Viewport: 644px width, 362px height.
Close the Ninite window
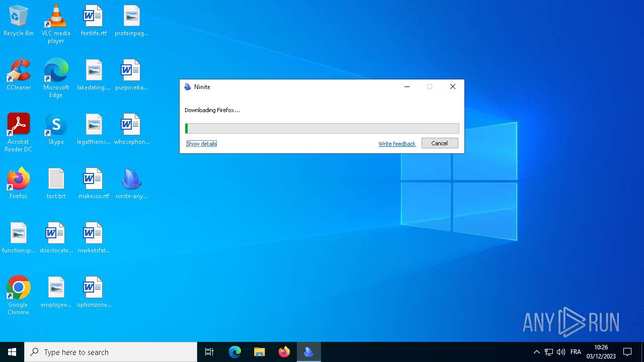pyautogui.click(x=453, y=86)
